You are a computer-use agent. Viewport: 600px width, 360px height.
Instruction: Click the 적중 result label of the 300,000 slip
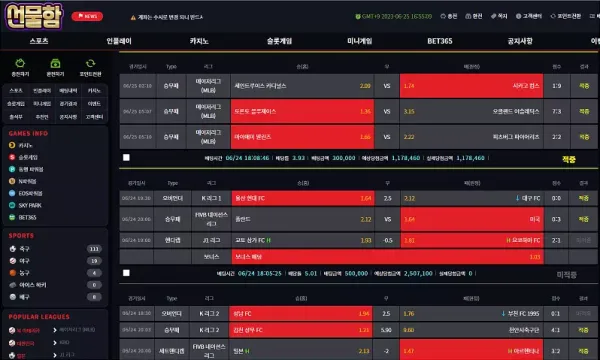pos(569,159)
